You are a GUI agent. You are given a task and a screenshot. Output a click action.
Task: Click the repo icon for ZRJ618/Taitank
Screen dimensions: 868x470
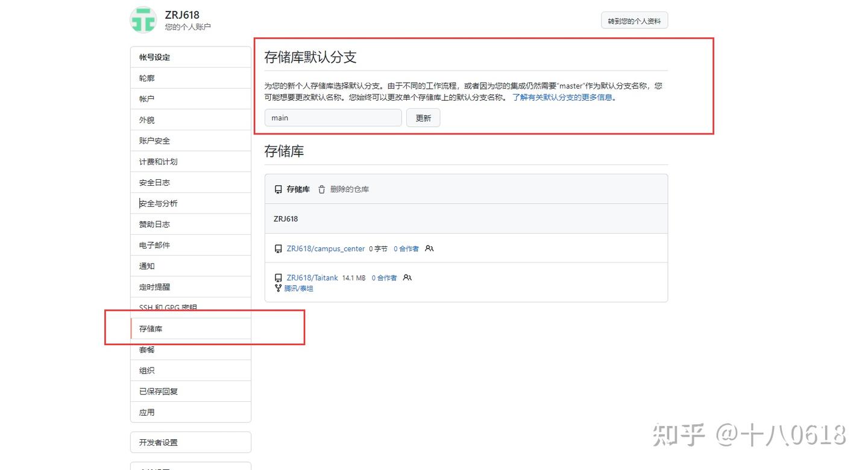coord(278,278)
